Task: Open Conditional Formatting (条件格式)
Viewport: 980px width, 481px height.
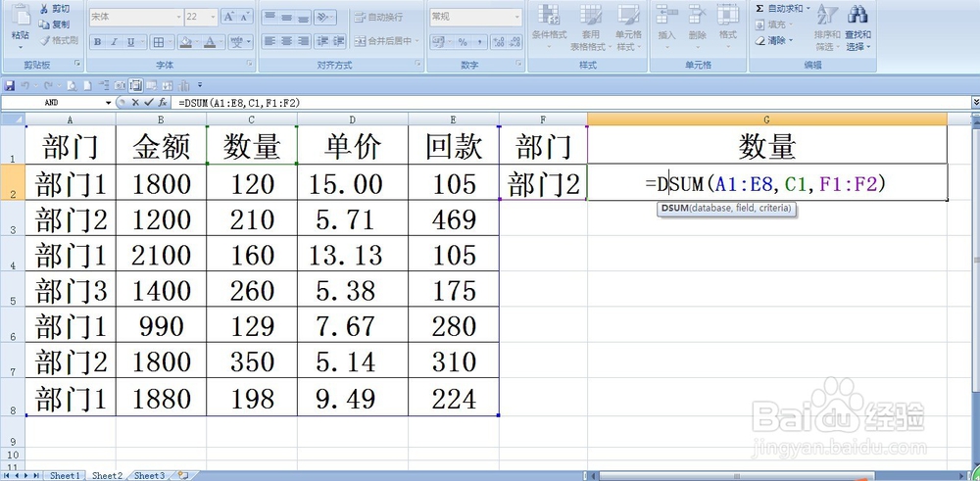Action: coord(549,27)
